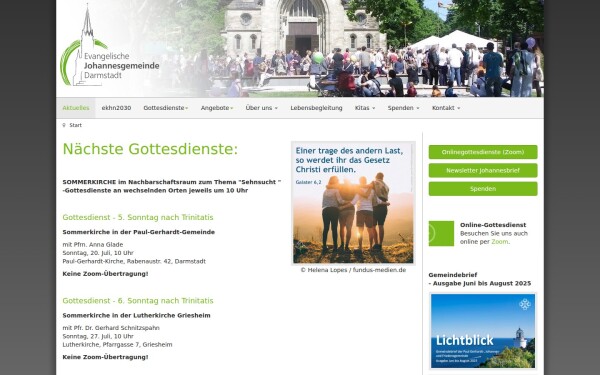This screenshot has width=600, height=375.
Task: Click text Sonntag, 27. Juli, 10 Uhr
Action: pyautogui.click(x=98, y=336)
